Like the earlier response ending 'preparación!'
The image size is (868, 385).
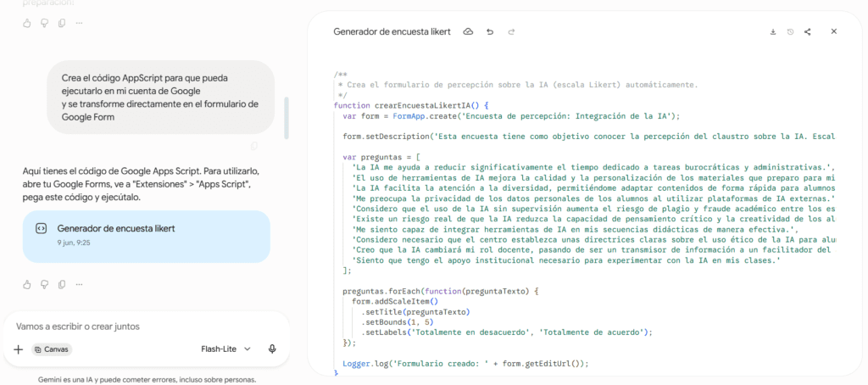[26, 23]
